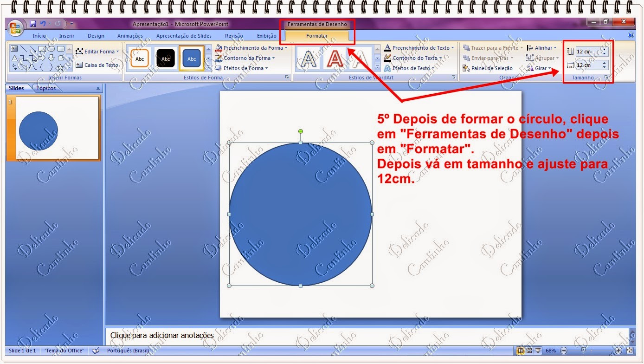The width and height of the screenshot is (644, 364).
Task: Open Tamanho dialog launcher
Action: (x=606, y=78)
